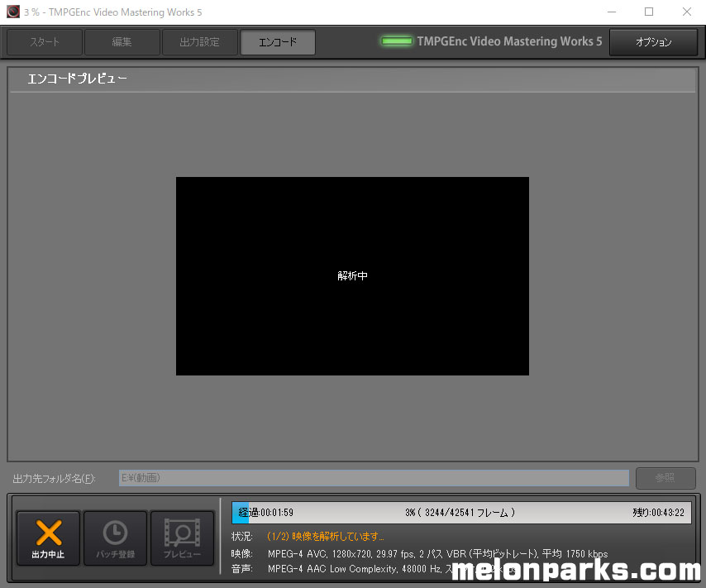Click the 出力先フォルダ名(F) label
The height and width of the screenshot is (588, 706).
pyautogui.click(x=54, y=479)
